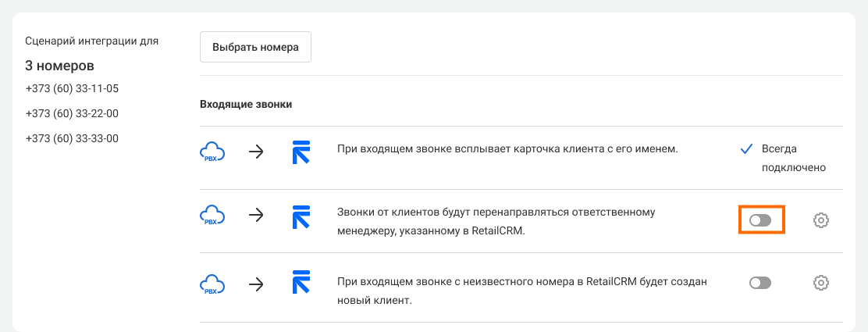Click the RetailCRM logo in the new client row

(301, 284)
